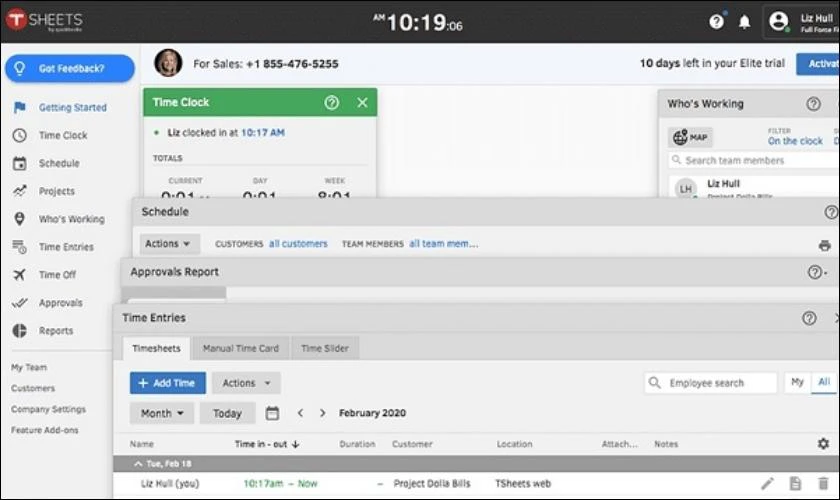Open Time Entries in the sidebar

(x=66, y=247)
